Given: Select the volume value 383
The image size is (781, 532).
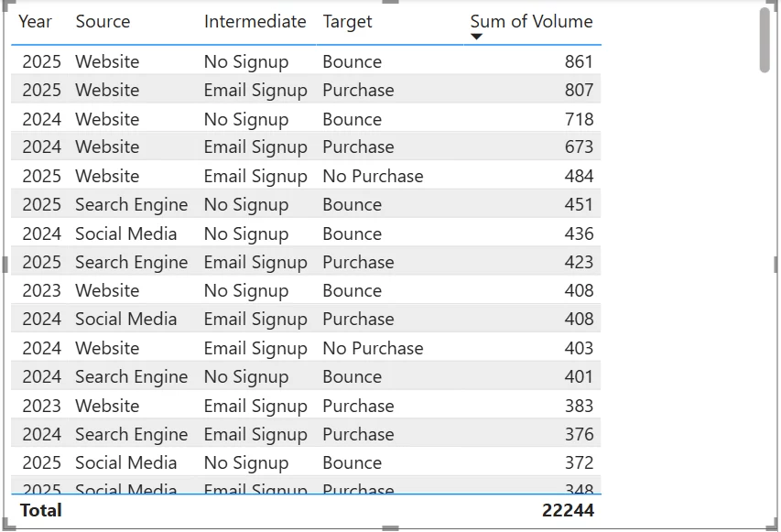Looking at the screenshot, I should tap(579, 406).
